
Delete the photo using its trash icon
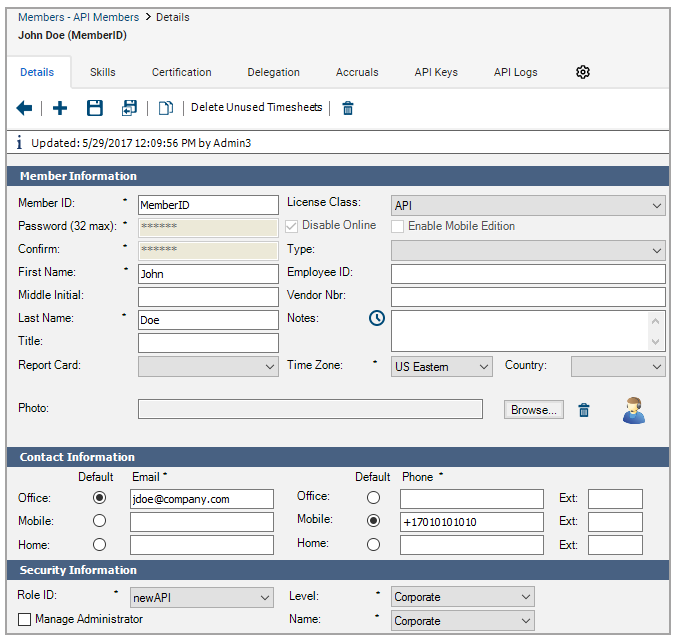(x=584, y=410)
